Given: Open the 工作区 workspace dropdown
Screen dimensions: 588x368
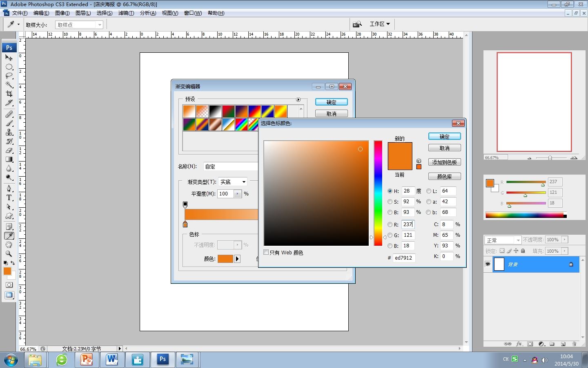Looking at the screenshot, I should tap(380, 24).
